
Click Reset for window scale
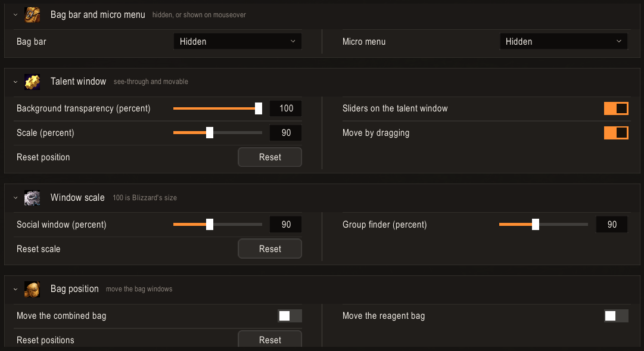(x=270, y=249)
